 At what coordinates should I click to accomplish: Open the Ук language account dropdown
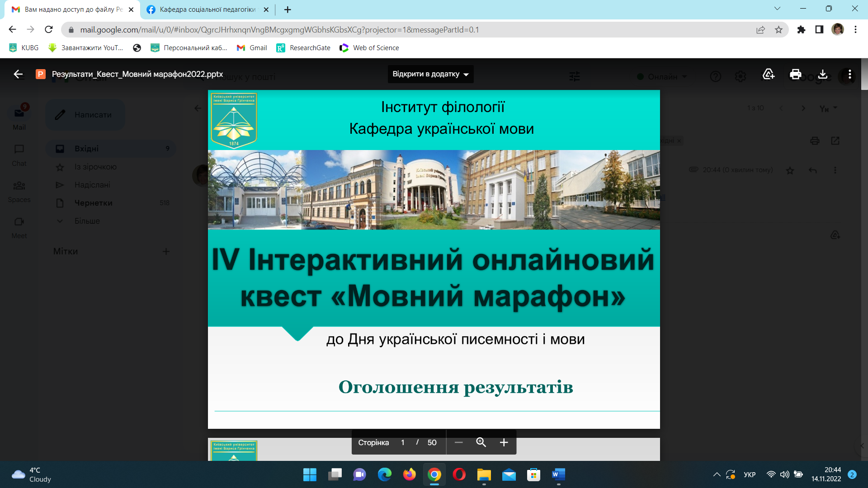point(828,108)
